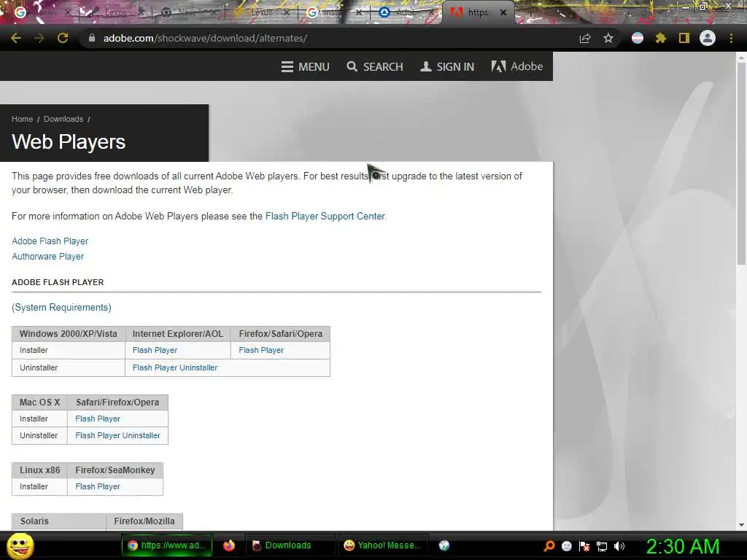Screen dimensions: 747x560
Task: Open the network tray icon
Action: (602, 545)
